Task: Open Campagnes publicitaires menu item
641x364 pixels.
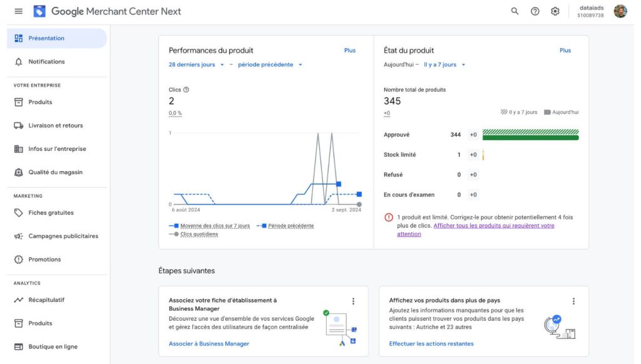Action: (x=57, y=236)
